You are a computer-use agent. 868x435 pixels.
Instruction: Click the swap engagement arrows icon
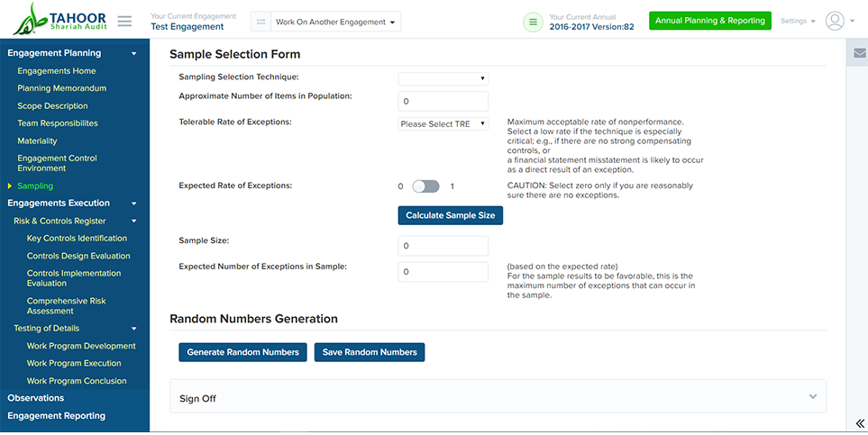pos(260,22)
